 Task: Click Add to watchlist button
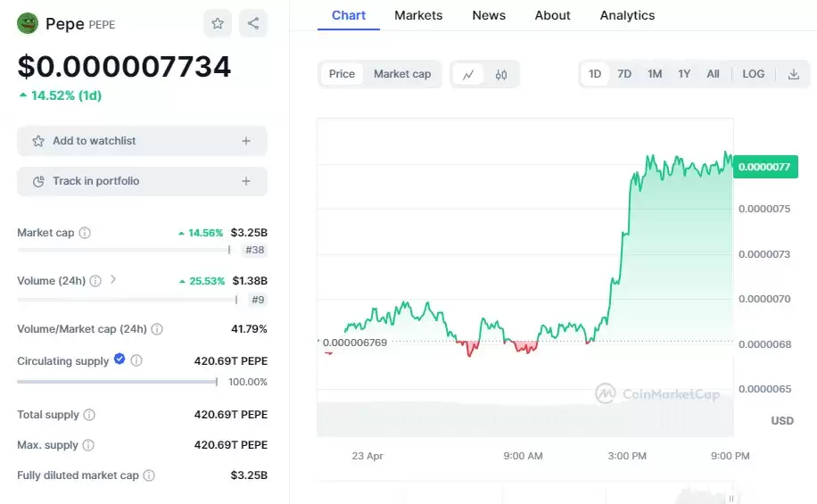pos(142,141)
